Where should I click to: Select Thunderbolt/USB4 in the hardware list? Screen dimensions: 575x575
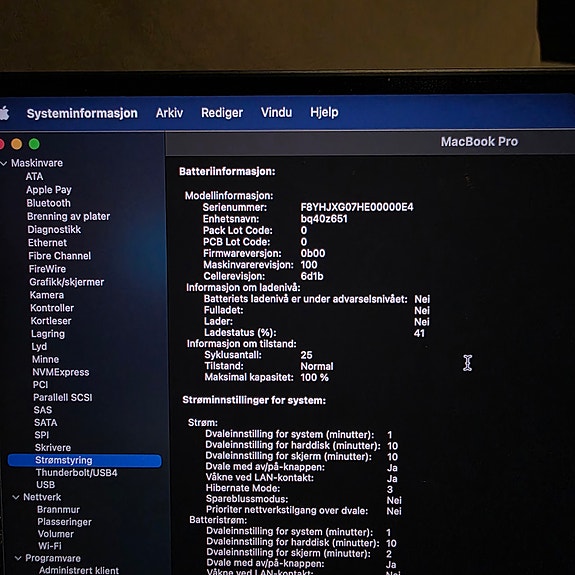pos(77,473)
